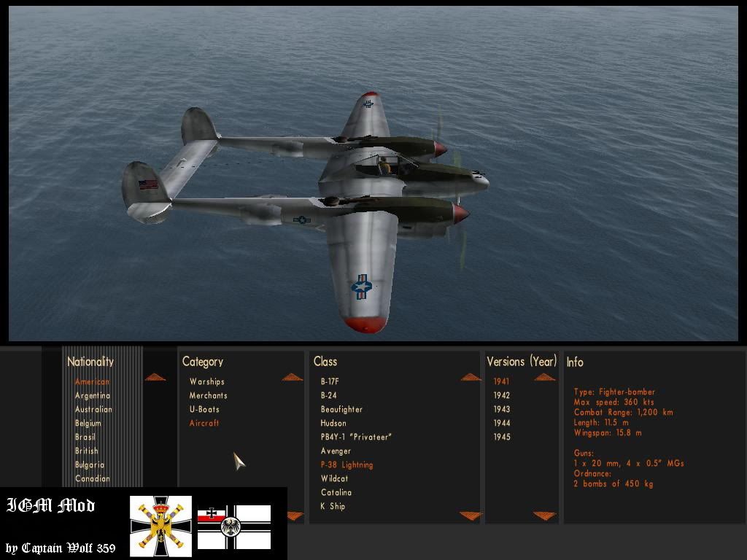
Task: Click the Category list up arrow
Action: [x=292, y=378]
